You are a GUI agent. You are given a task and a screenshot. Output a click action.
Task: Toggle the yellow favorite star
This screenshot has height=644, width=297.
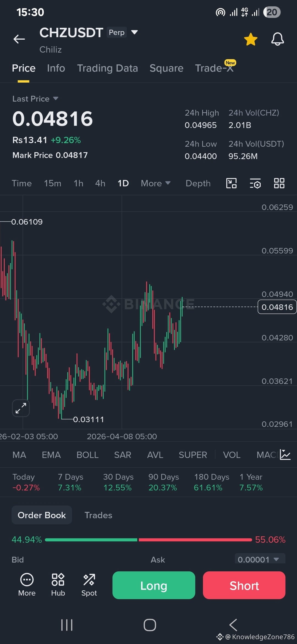click(x=251, y=39)
